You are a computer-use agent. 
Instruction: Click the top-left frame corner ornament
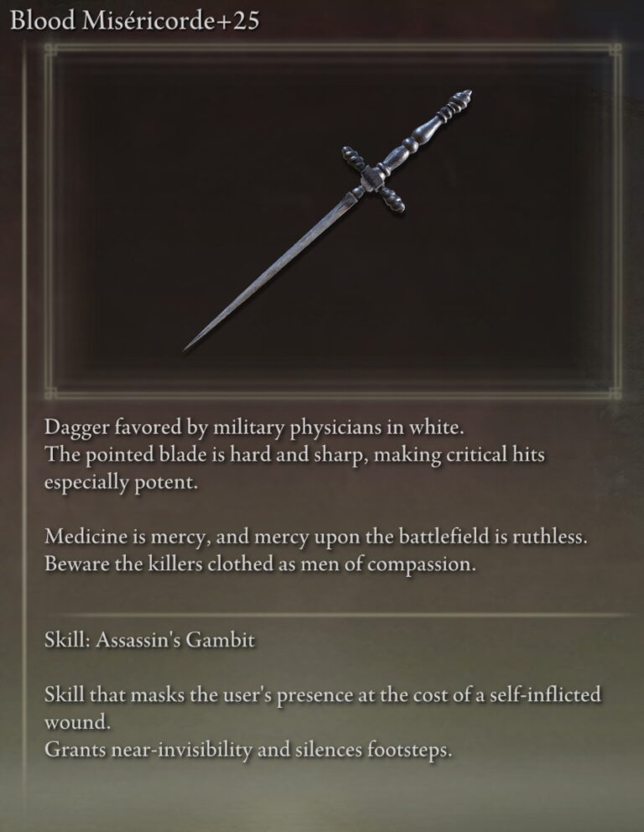point(50,49)
